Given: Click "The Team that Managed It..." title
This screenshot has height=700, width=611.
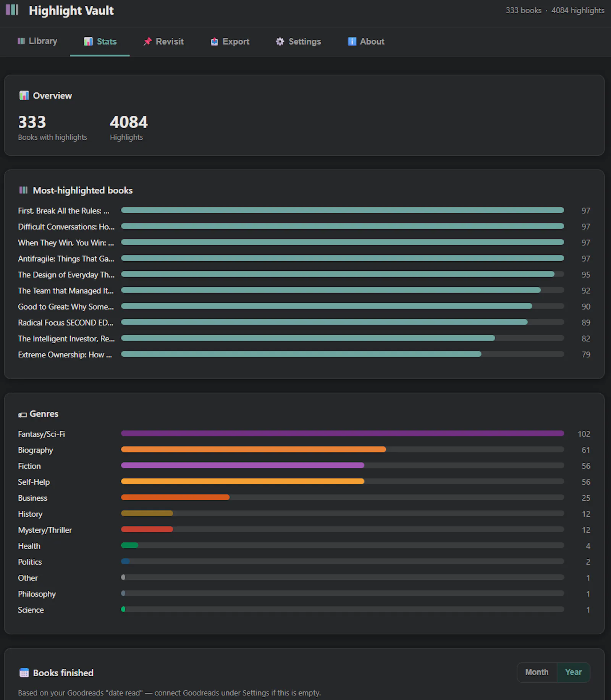Looking at the screenshot, I should (x=66, y=291).
